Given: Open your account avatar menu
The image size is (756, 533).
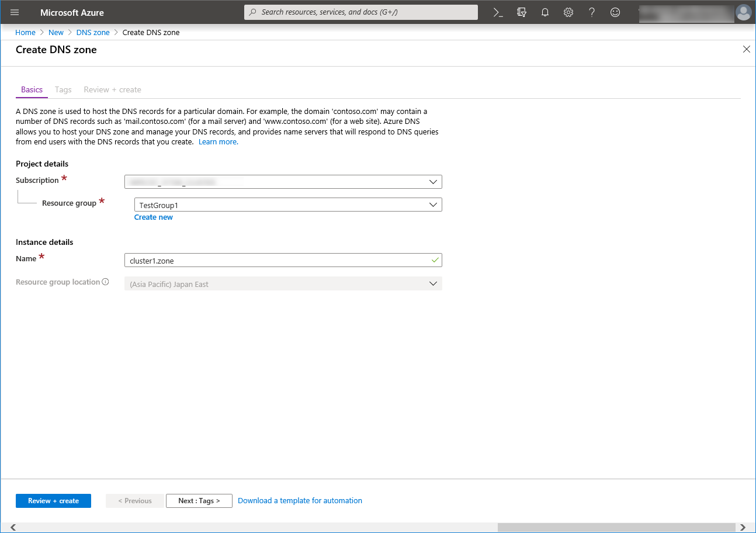Looking at the screenshot, I should click(743, 12).
